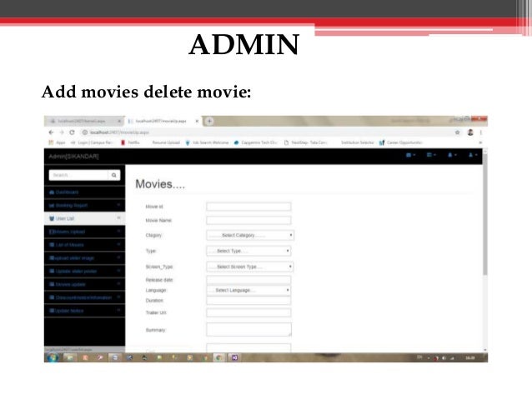Screen dimensions: 532x399
Task: Open the Netflix bookmark
Action: click(x=131, y=142)
